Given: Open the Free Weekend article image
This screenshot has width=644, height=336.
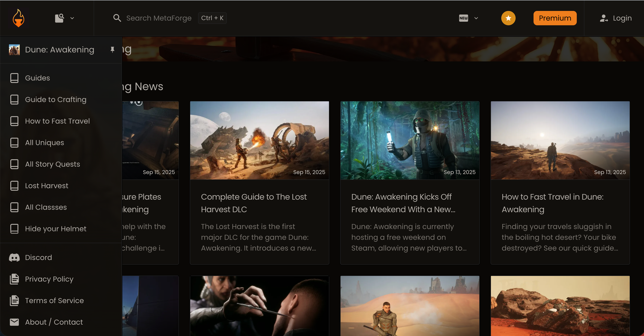Looking at the screenshot, I should click(410, 140).
